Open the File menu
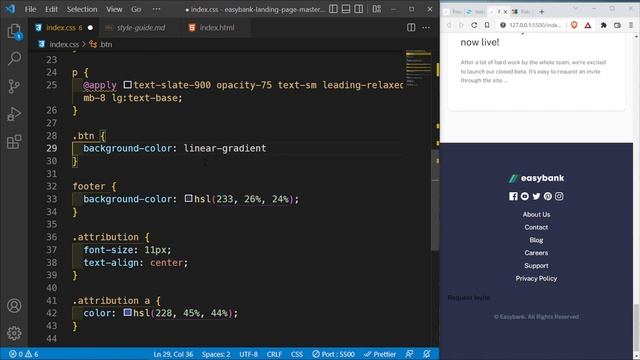The height and width of the screenshot is (360, 640). [x=31, y=9]
